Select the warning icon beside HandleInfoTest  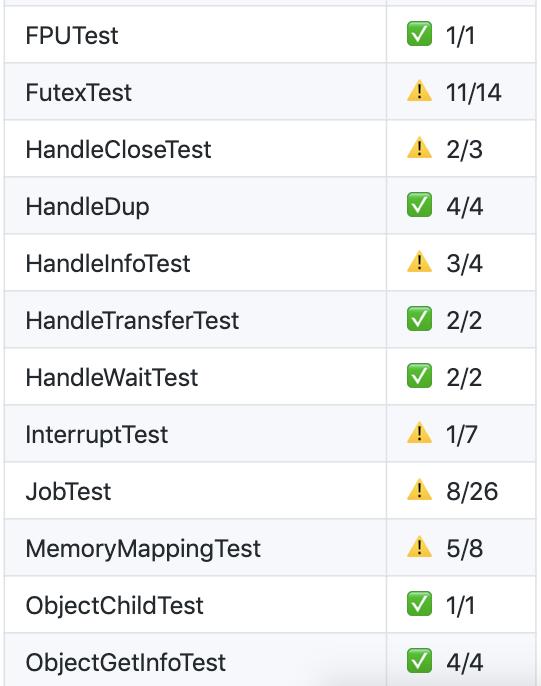coord(419,262)
